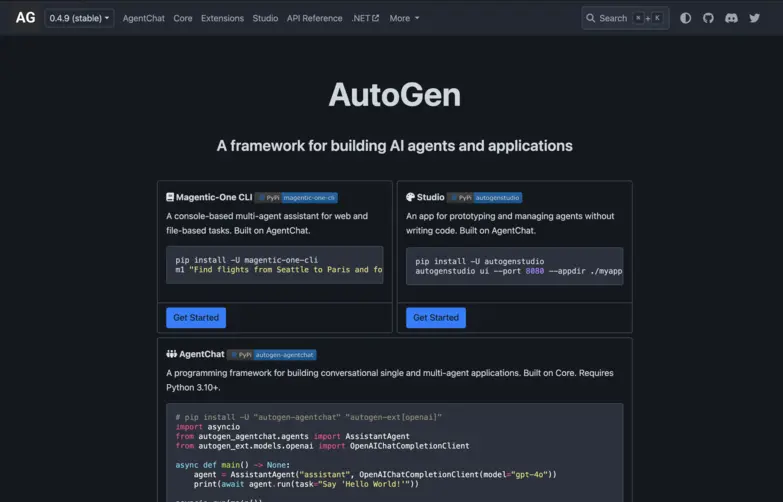Click Get Started under Studio
The image size is (783, 502).
pos(436,318)
